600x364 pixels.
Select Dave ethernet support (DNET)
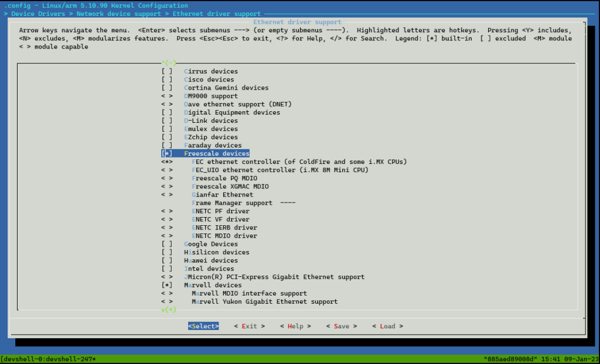click(x=226, y=104)
